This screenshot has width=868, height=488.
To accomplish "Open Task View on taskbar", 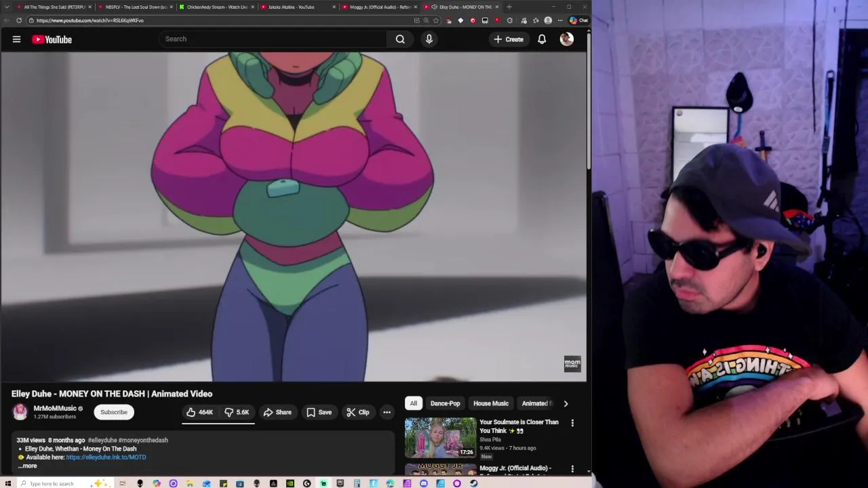I will click(123, 483).
